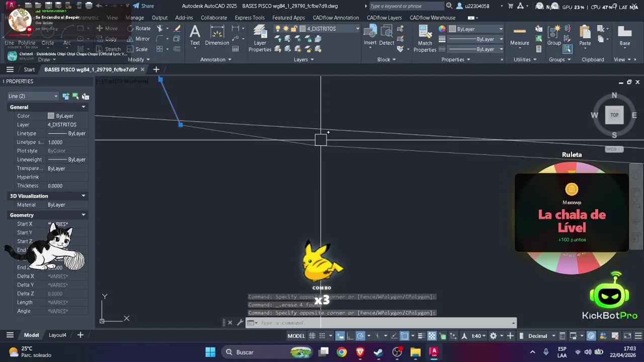Open Layer Properties manager
The width and height of the screenshot is (644, 362).
pos(260,39)
